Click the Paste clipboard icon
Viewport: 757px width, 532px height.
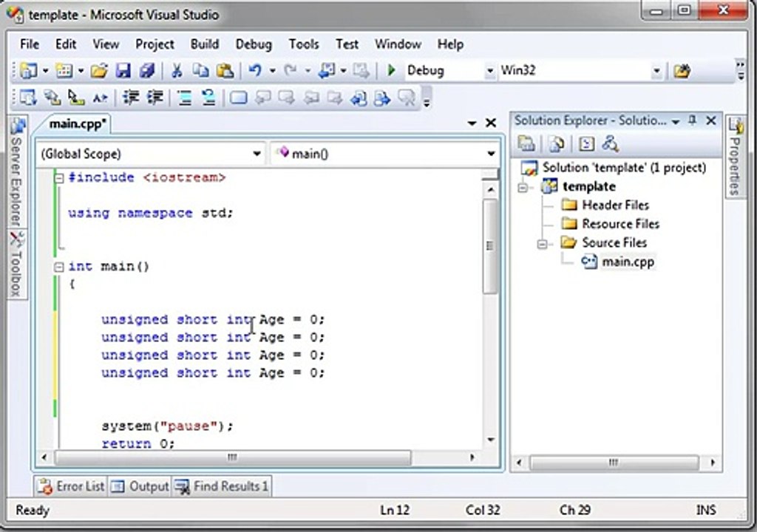click(225, 71)
